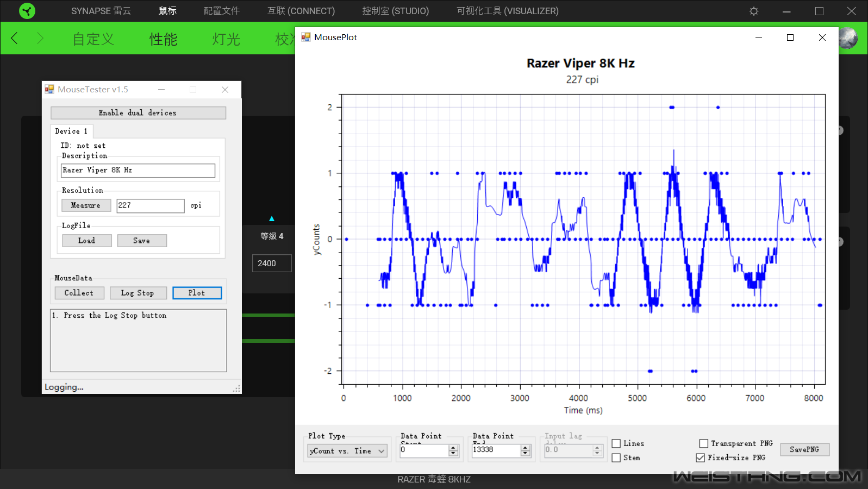
Task: Go forward with the right arrow
Action: pos(40,38)
